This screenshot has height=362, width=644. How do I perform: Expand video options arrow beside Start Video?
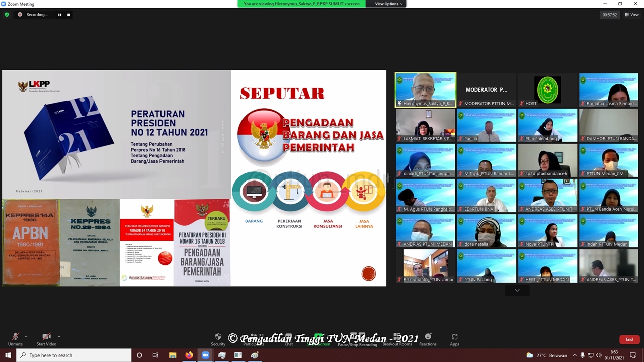pos(59,336)
